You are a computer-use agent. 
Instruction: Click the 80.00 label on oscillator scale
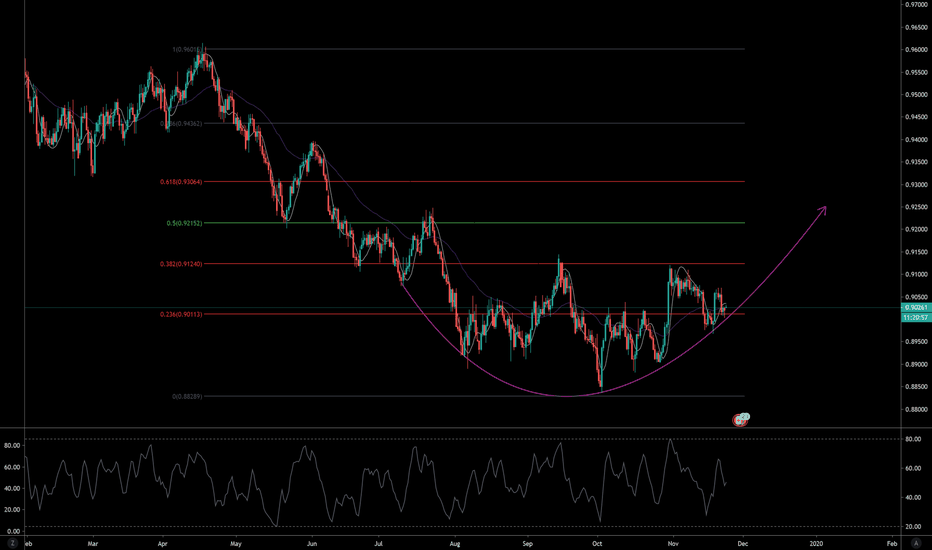click(913, 439)
